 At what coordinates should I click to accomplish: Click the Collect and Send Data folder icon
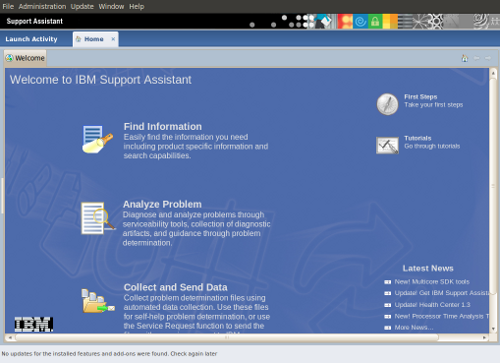[x=98, y=301]
